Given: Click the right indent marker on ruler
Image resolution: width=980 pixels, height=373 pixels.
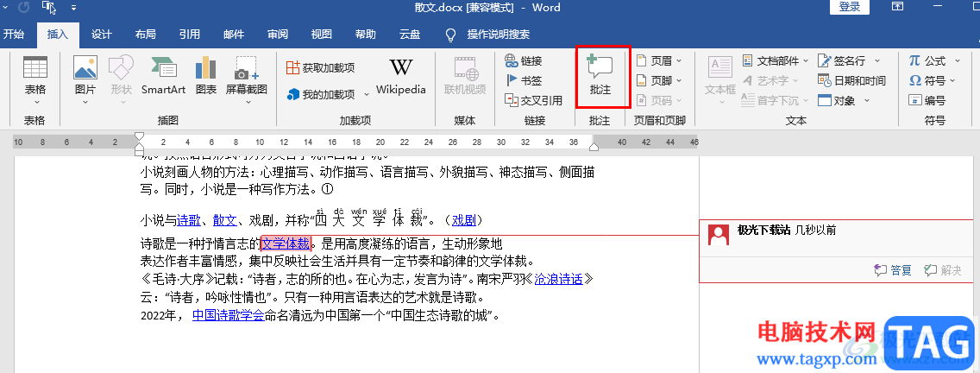Looking at the screenshot, I should [594, 147].
